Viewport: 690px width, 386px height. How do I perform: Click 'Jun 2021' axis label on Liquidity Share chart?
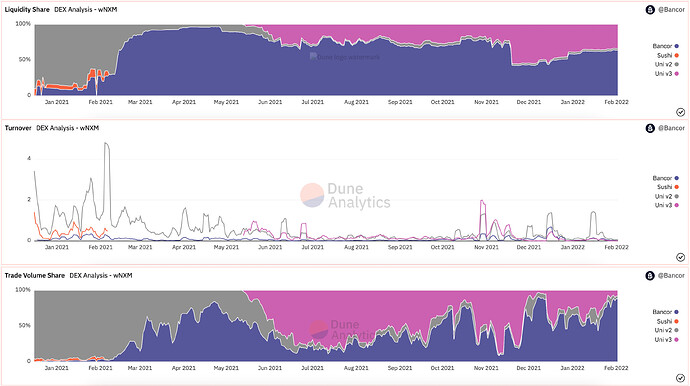click(270, 102)
